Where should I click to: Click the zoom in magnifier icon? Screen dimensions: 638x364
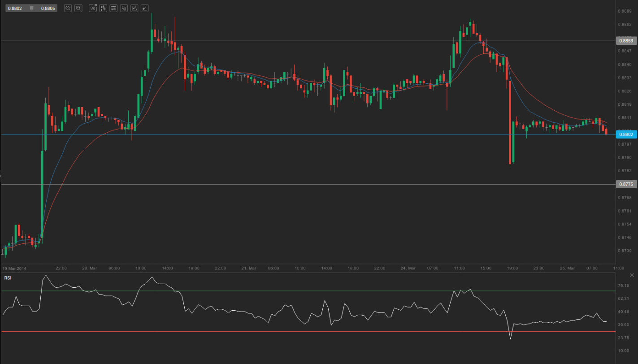pyautogui.click(x=78, y=8)
